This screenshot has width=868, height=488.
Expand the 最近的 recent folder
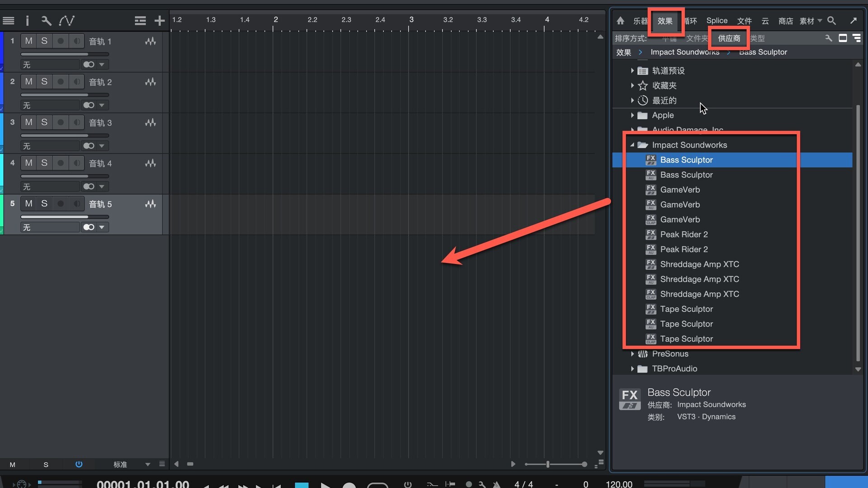click(632, 100)
